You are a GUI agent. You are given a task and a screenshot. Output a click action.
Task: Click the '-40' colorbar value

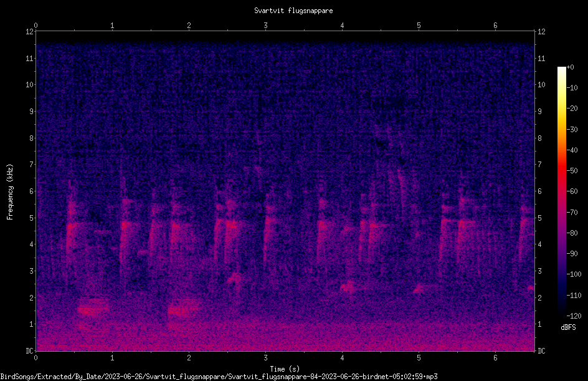pyautogui.click(x=572, y=150)
